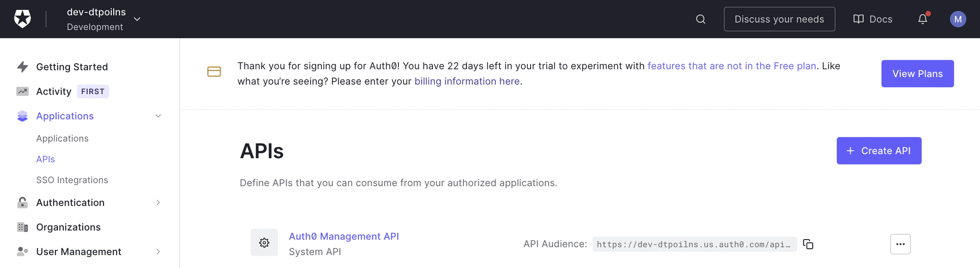Click the Create API button
The image size is (980, 268).
click(x=879, y=151)
